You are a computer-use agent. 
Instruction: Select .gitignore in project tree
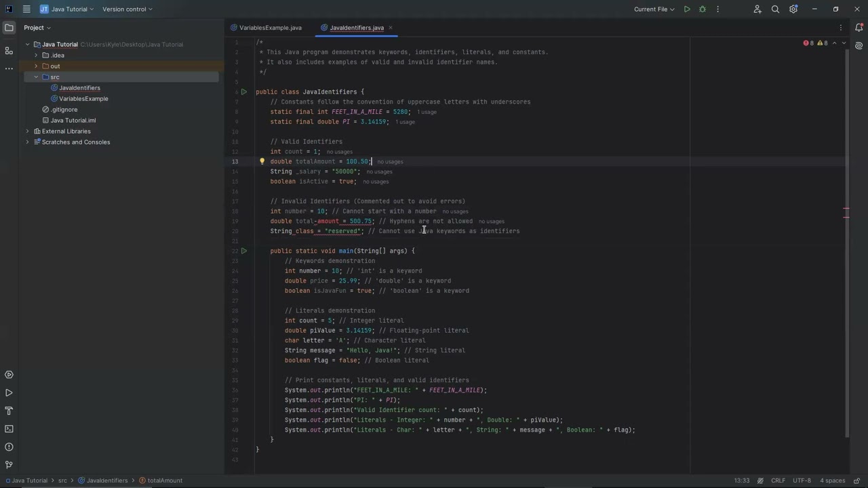coord(64,110)
